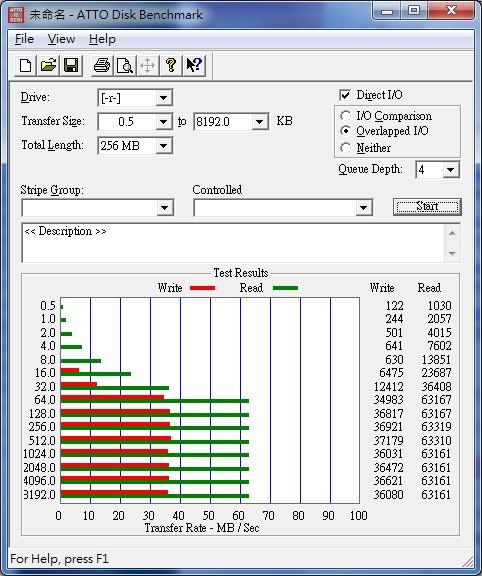Screen dimensions: 482x576
Task: Click the four-arrow move toolbar icon
Action: pyautogui.click(x=147, y=66)
